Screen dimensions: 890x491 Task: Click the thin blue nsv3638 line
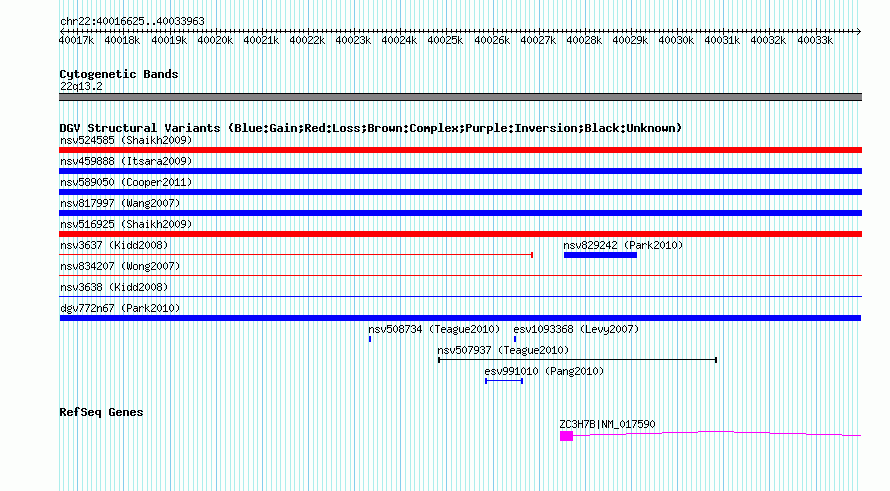460,297
